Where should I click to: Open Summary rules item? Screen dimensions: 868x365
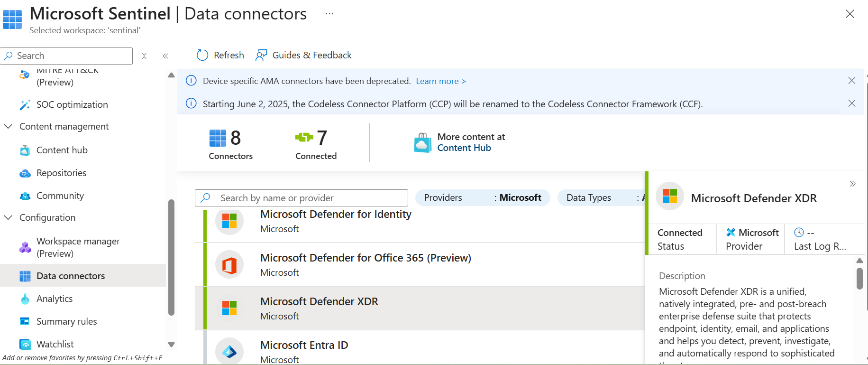click(66, 321)
